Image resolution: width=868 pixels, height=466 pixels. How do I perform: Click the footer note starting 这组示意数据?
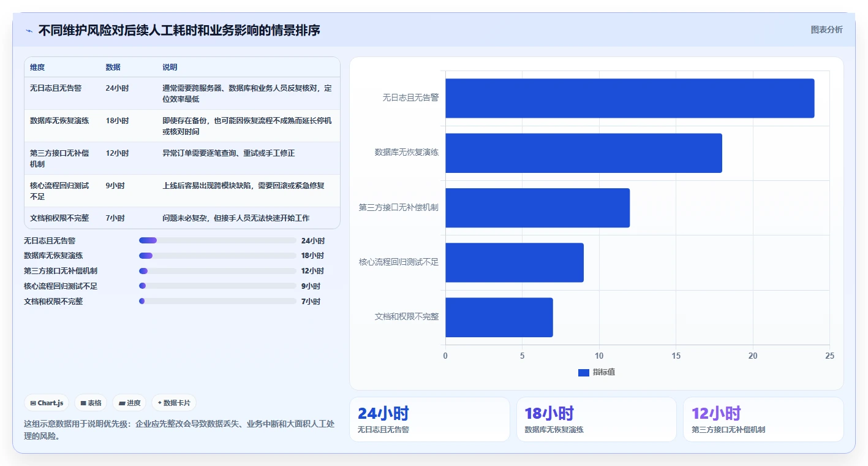[179, 430]
